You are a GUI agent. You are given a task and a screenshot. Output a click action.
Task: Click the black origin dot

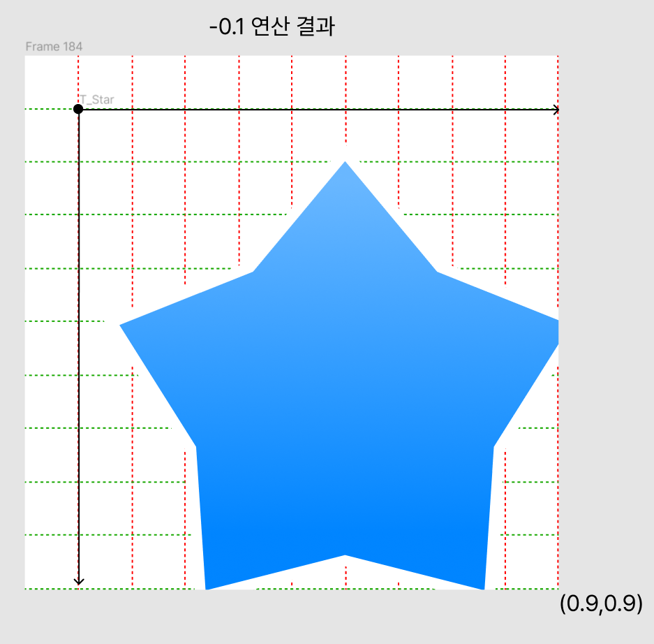tap(78, 109)
